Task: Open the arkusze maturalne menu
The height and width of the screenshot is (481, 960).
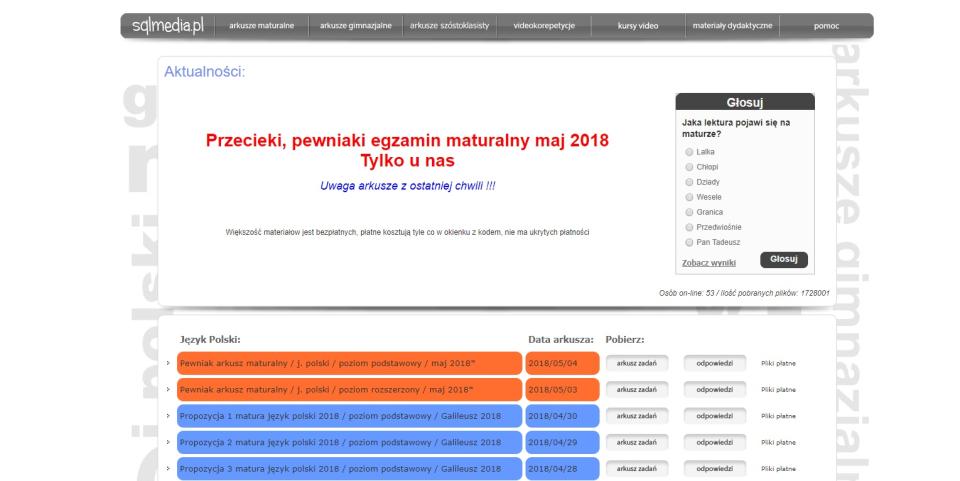Action: click(261, 25)
